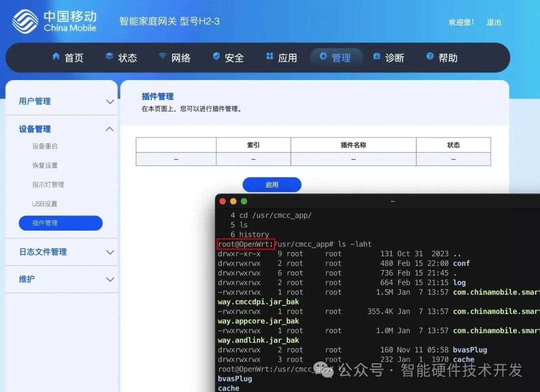Open the 设备重启 sidebar item
The width and height of the screenshot is (540, 392).
point(45,146)
